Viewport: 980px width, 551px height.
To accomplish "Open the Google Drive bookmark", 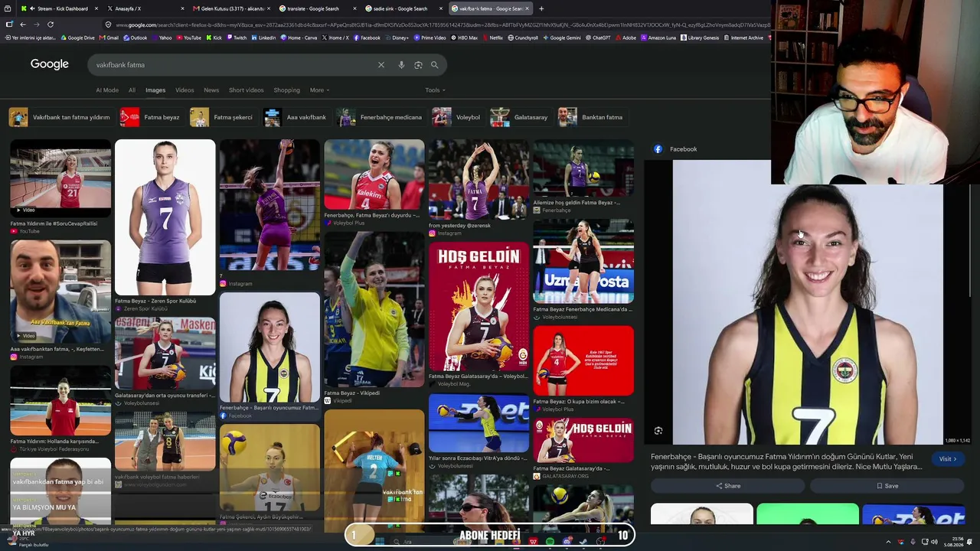I will tap(77, 37).
